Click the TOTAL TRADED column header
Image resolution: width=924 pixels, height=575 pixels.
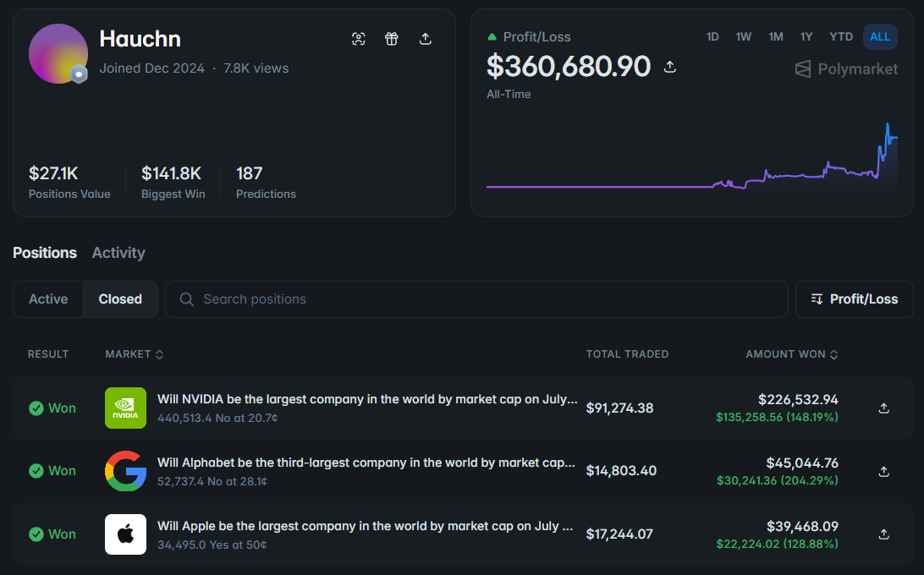click(x=627, y=354)
